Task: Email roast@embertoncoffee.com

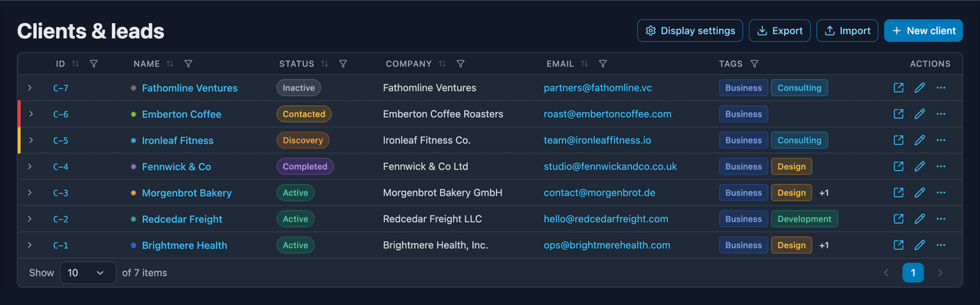Action: [x=607, y=114]
